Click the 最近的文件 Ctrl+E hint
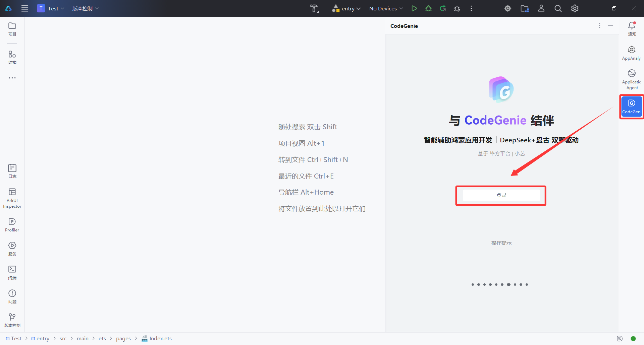The height and width of the screenshot is (345, 644). pos(306,176)
